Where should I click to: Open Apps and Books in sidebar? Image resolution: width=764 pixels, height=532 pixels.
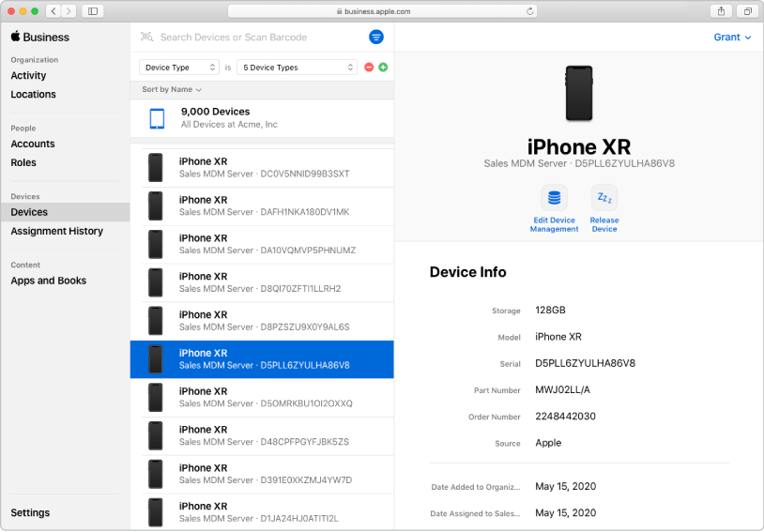pyautogui.click(x=48, y=281)
